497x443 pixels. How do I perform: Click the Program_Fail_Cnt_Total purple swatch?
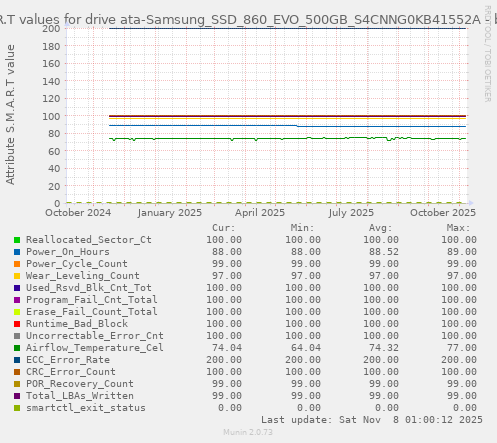click(17, 300)
